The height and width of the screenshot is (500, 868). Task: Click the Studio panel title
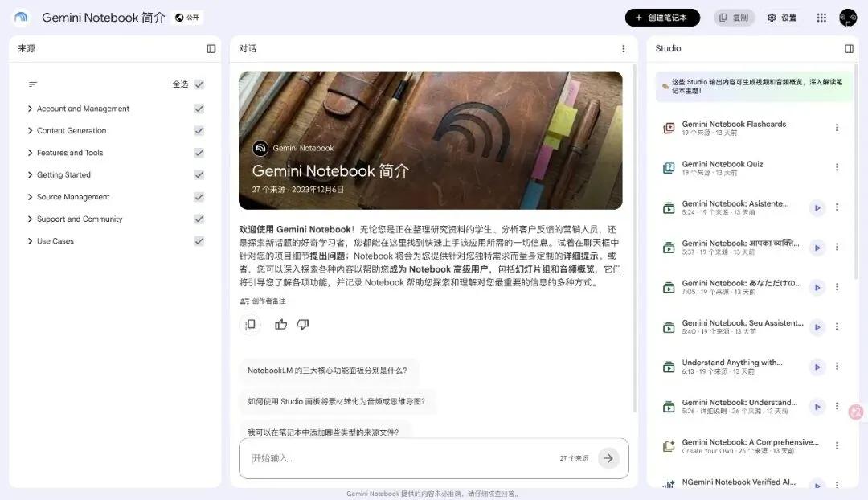pyautogui.click(x=668, y=49)
